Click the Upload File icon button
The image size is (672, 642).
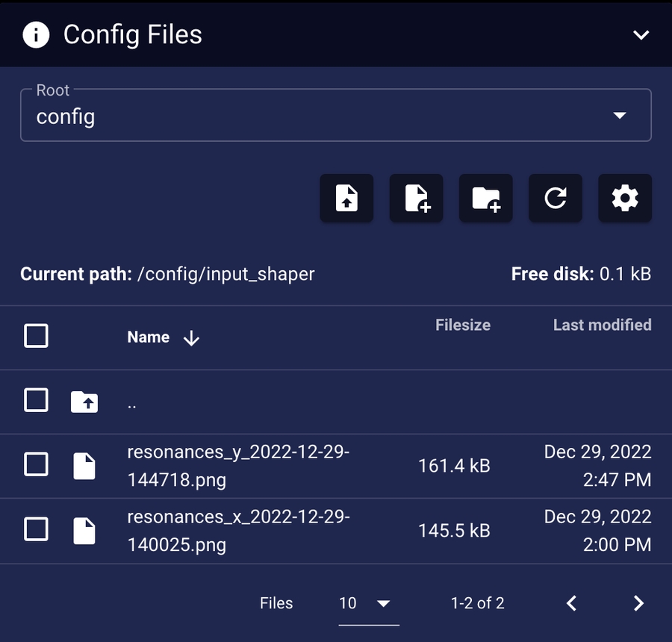click(346, 199)
